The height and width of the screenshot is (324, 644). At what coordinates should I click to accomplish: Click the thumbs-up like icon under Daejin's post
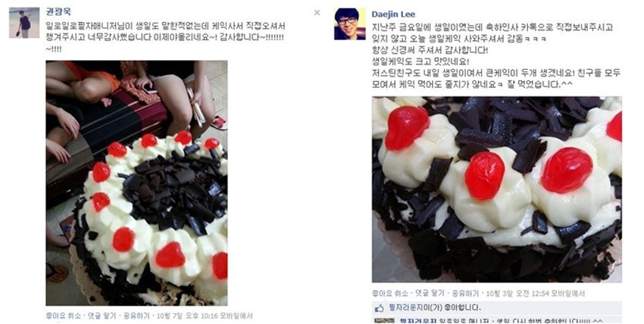tap(379, 307)
